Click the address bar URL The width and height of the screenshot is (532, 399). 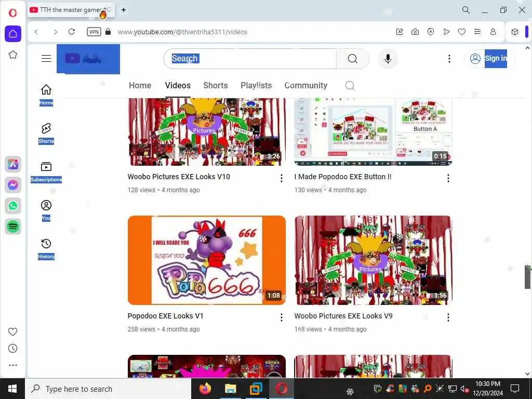(182, 32)
